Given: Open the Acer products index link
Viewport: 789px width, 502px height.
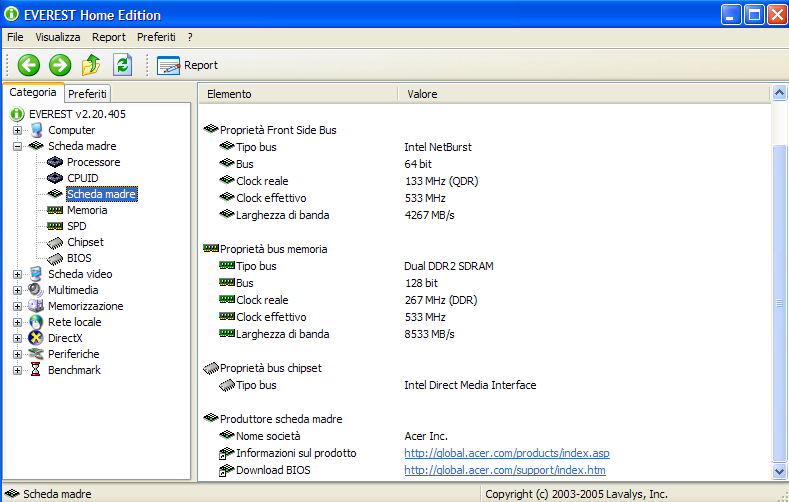Looking at the screenshot, I should click(507, 453).
